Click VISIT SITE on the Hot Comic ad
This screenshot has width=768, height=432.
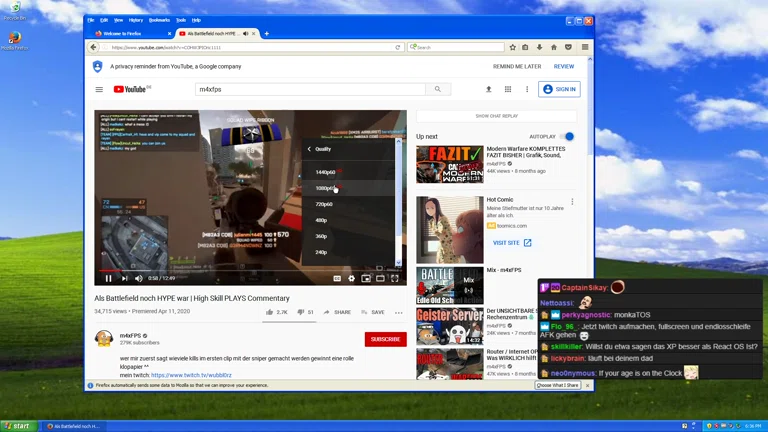[512, 243]
